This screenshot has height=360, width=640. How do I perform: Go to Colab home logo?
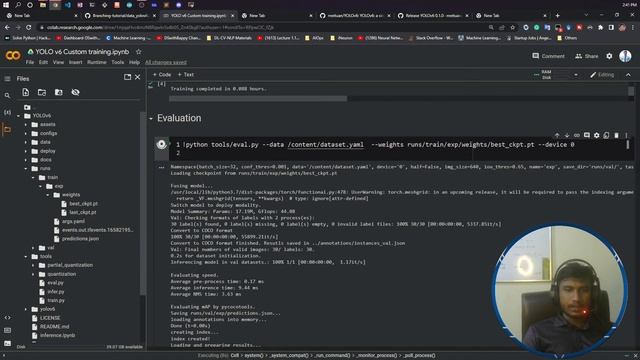coord(13,56)
